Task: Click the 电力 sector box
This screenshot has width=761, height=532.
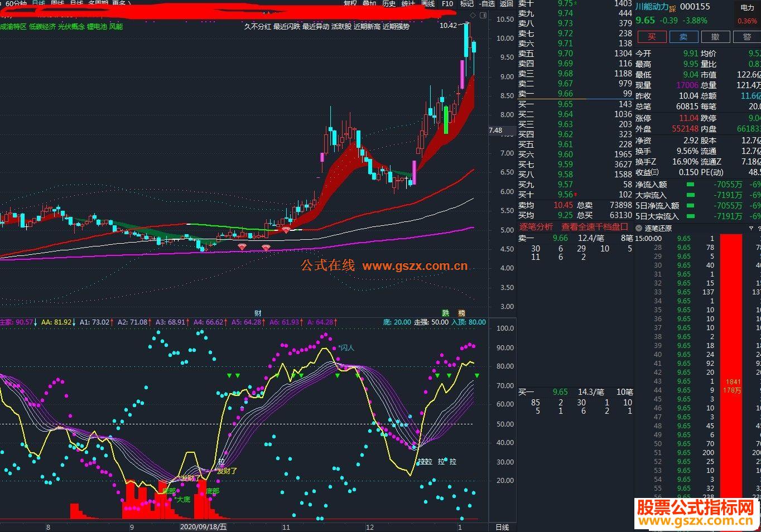Action: 748,14
